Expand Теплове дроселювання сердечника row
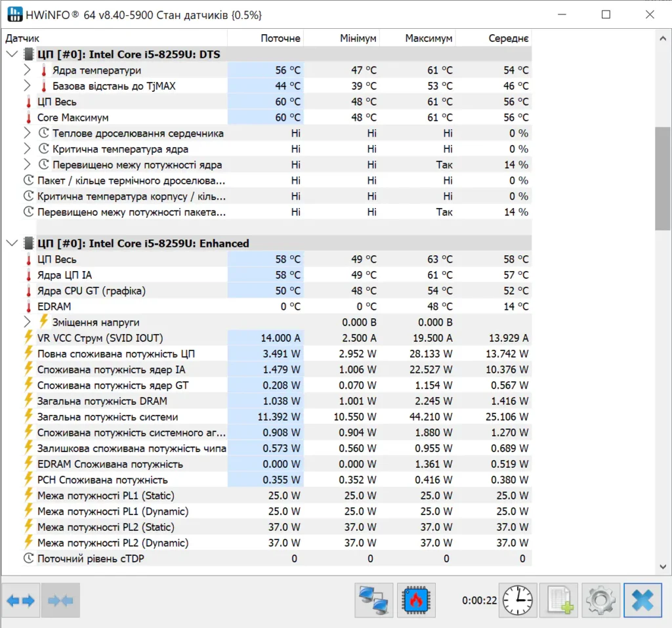The width and height of the screenshot is (672, 628). click(x=27, y=133)
